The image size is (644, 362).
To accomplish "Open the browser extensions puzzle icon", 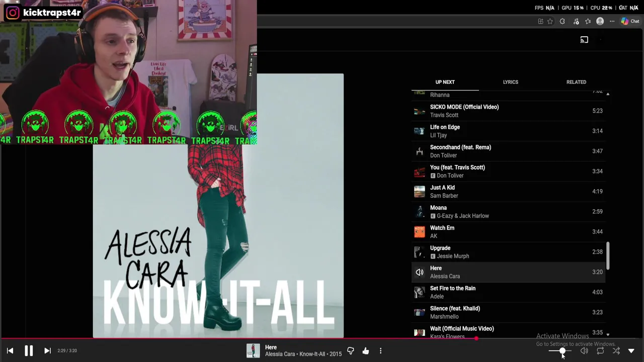I will click(562, 21).
